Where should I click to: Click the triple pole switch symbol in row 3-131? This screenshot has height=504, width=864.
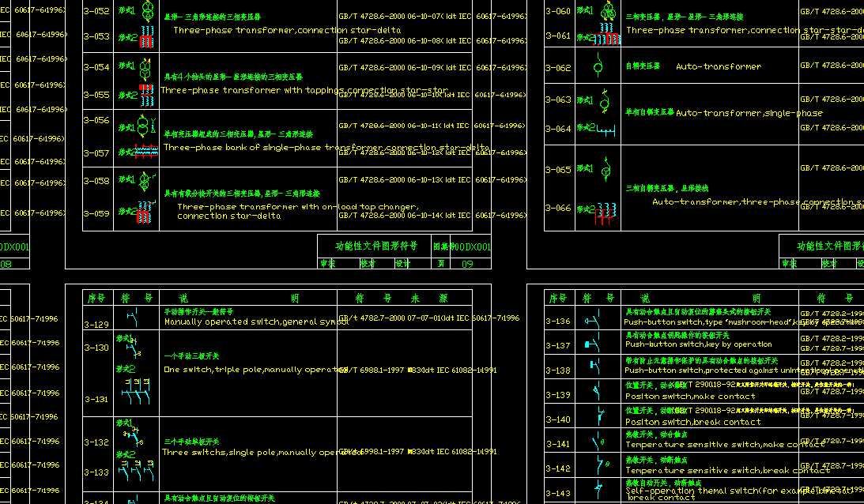[135, 390]
